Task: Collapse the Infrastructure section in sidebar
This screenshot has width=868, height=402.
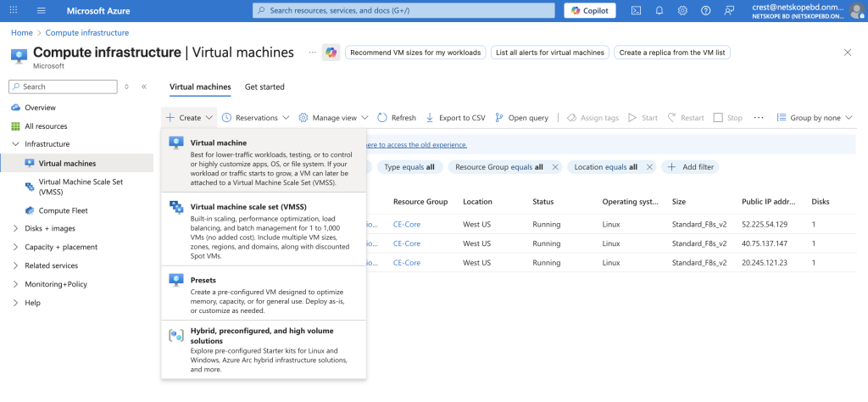Action: click(x=15, y=144)
